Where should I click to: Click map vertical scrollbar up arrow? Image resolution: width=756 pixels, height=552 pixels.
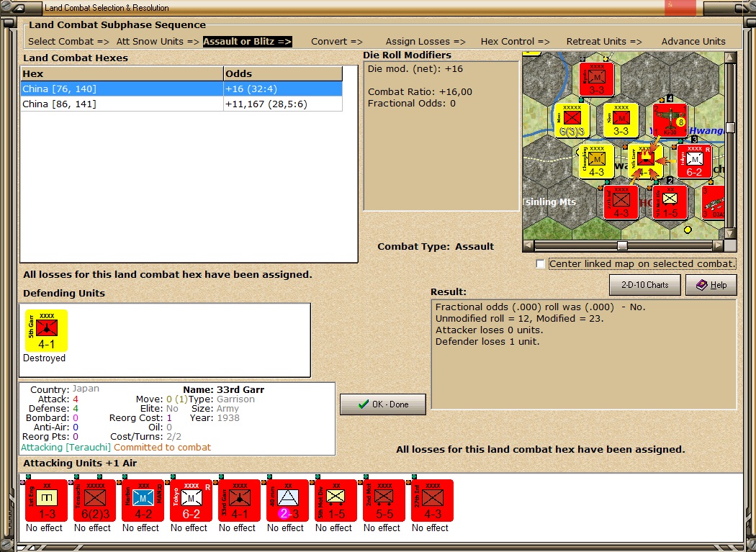point(730,58)
